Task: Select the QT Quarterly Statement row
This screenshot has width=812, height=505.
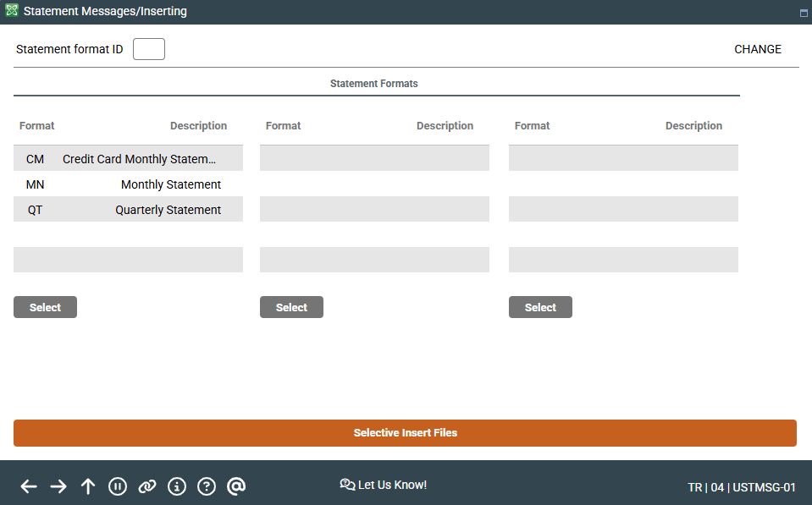Action: click(x=128, y=210)
